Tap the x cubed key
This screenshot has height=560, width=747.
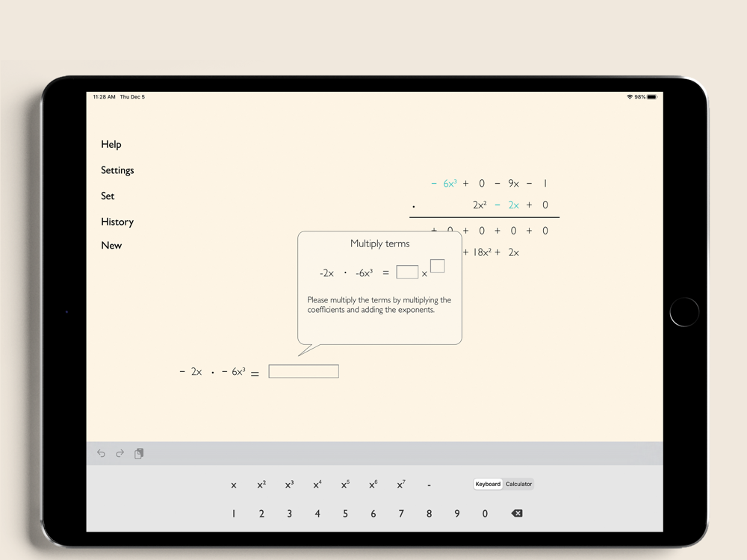pos(289,485)
